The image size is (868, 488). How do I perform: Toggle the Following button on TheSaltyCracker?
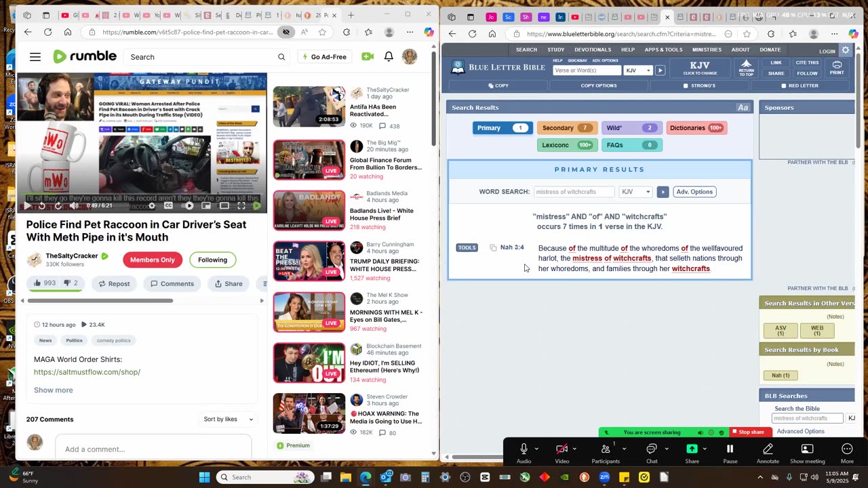point(212,260)
